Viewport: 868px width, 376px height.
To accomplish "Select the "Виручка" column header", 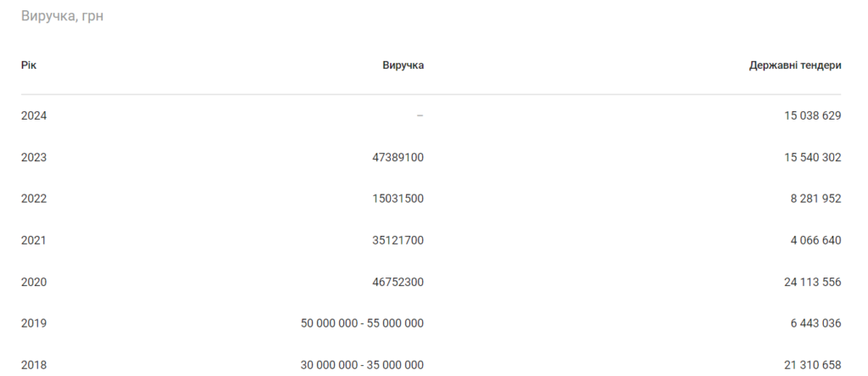I will tap(403, 65).
